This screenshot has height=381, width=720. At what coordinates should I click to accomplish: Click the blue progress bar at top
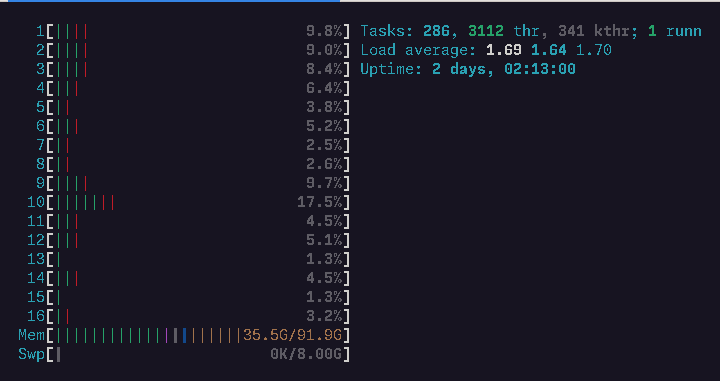pyautogui.click(x=174, y=1)
